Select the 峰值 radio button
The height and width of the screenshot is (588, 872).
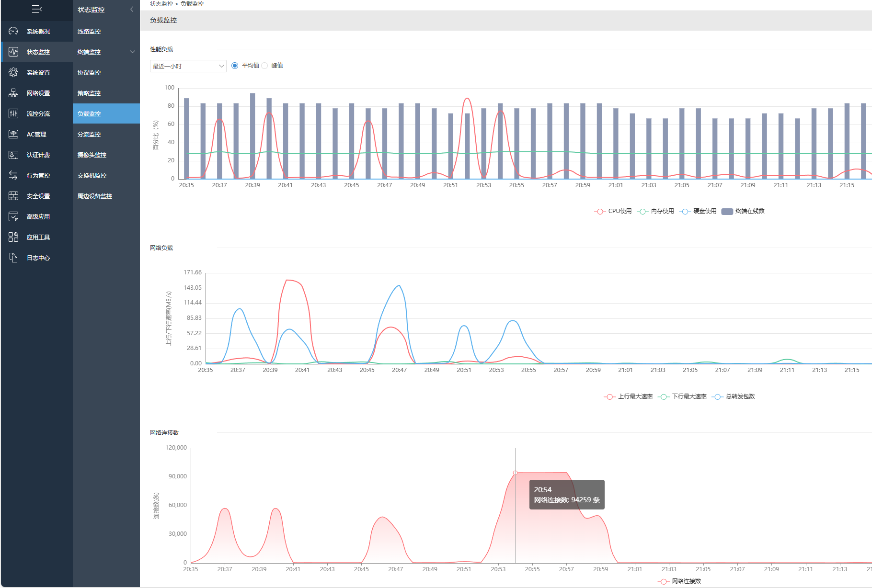point(264,66)
